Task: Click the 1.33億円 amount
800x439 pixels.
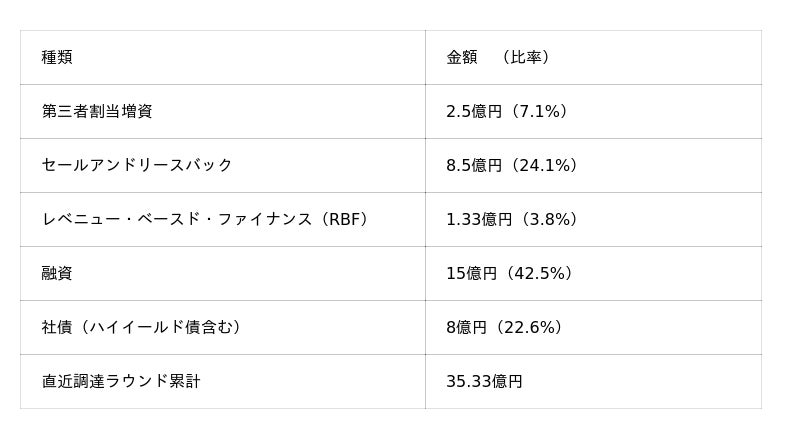Action: coord(479,220)
